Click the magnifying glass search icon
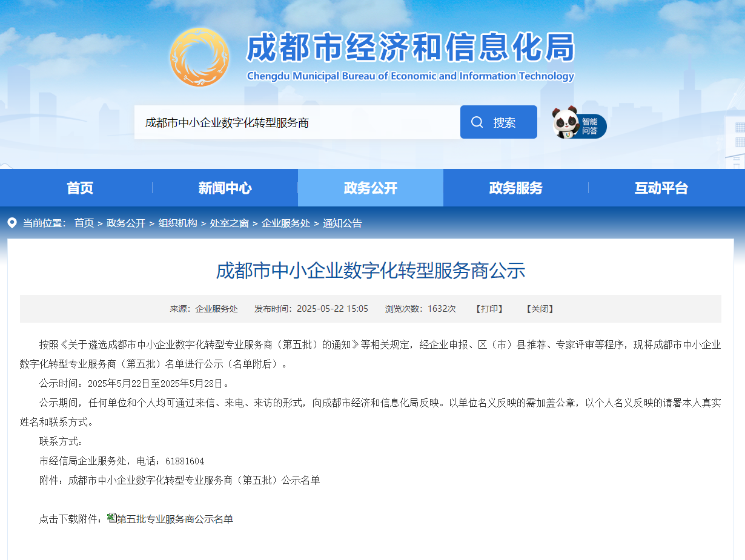The height and width of the screenshot is (560, 745). pyautogui.click(x=477, y=122)
